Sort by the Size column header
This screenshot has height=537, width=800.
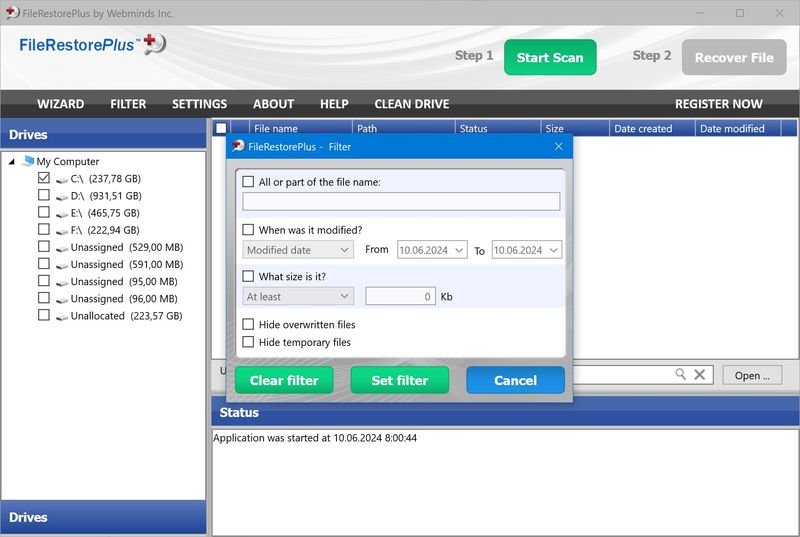click(x=575, y=128)
